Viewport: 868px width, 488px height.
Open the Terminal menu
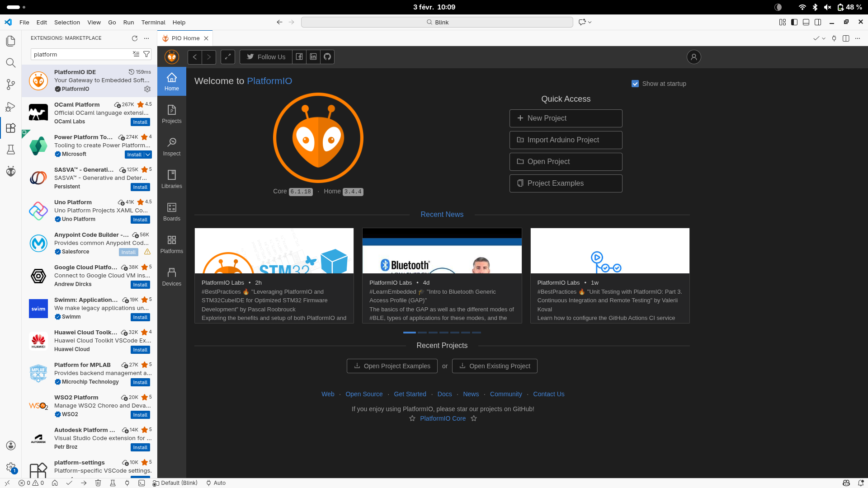pos(153,22)
